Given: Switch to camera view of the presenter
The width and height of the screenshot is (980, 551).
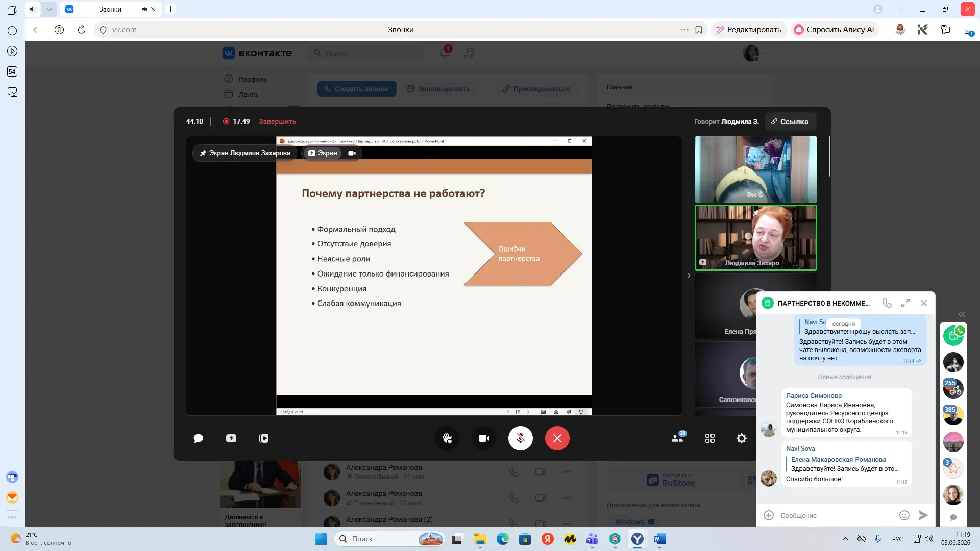Looking at the screenshot, I should click(352, 153).
